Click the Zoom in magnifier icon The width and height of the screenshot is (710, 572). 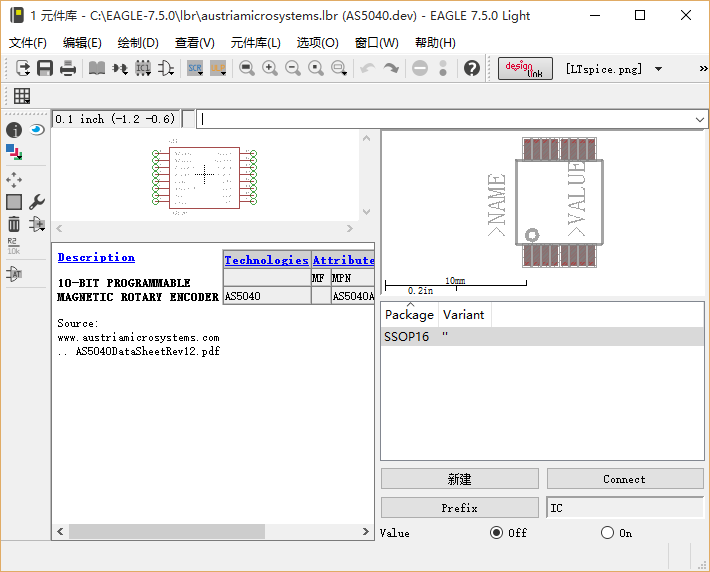pyautogui.click(x=270, y=68)
